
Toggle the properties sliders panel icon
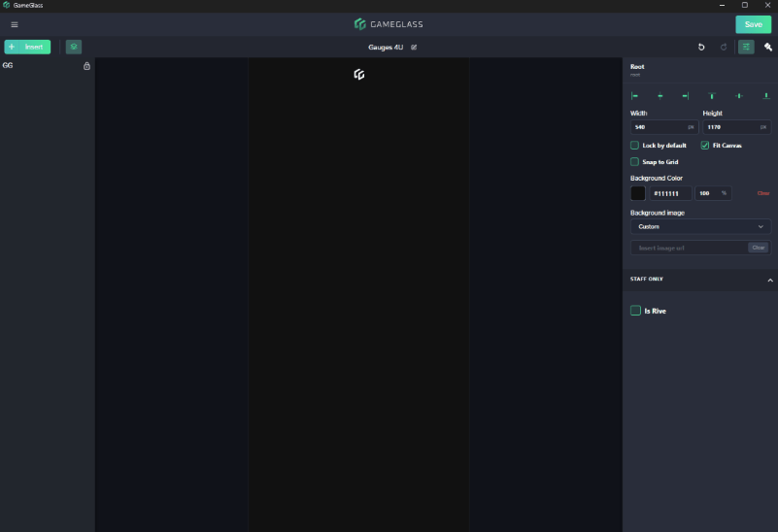pos(746,48)
